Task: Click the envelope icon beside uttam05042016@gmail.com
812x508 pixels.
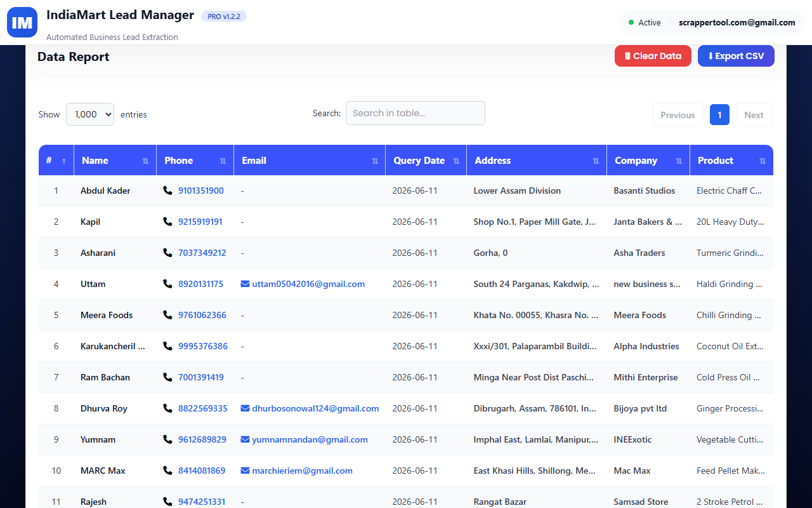Action: (x=245, y=284)
